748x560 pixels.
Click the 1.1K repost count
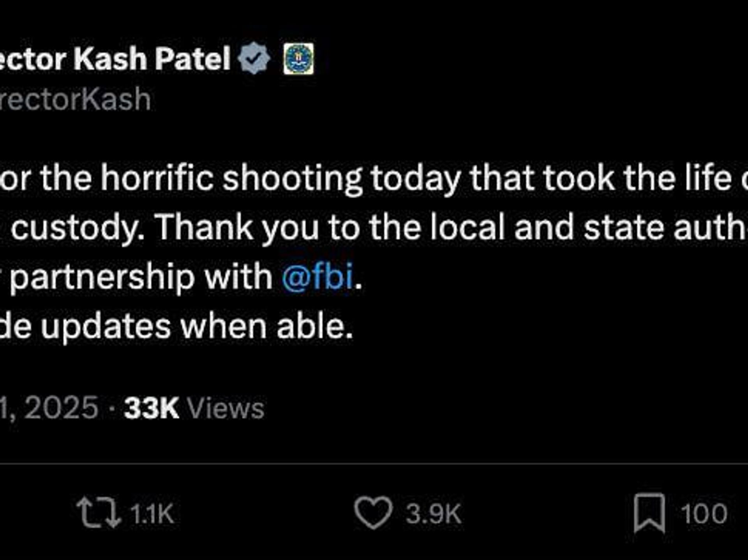pos(152,513)
